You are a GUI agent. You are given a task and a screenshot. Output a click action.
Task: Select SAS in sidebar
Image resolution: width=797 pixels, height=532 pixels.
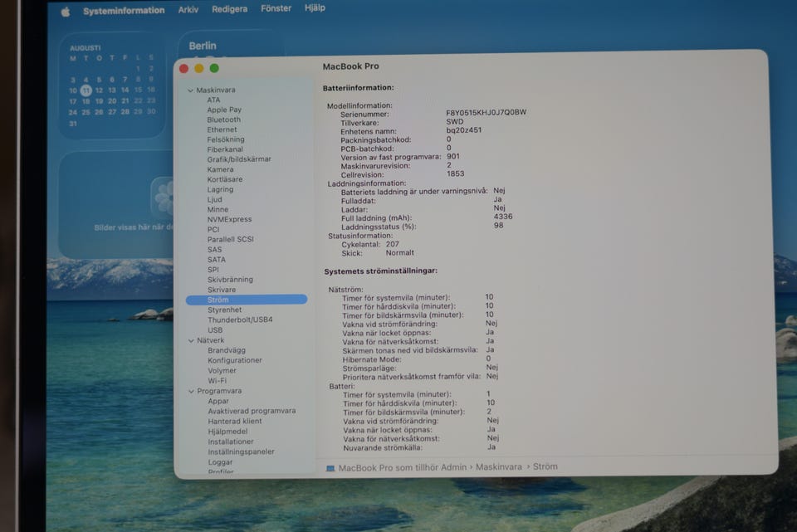(x=214, y=250)
